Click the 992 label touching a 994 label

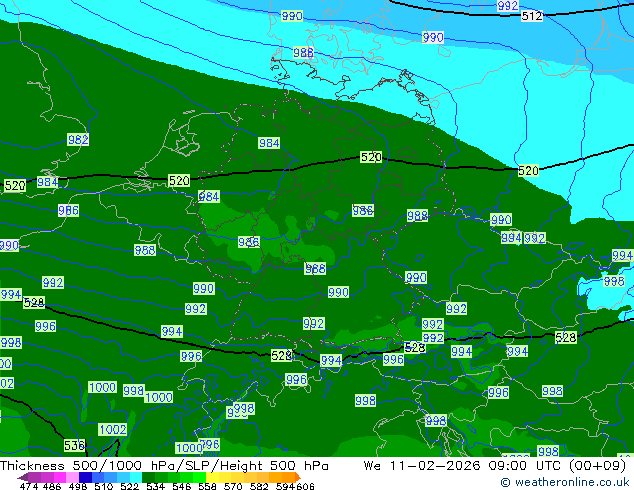pos(535,238)
